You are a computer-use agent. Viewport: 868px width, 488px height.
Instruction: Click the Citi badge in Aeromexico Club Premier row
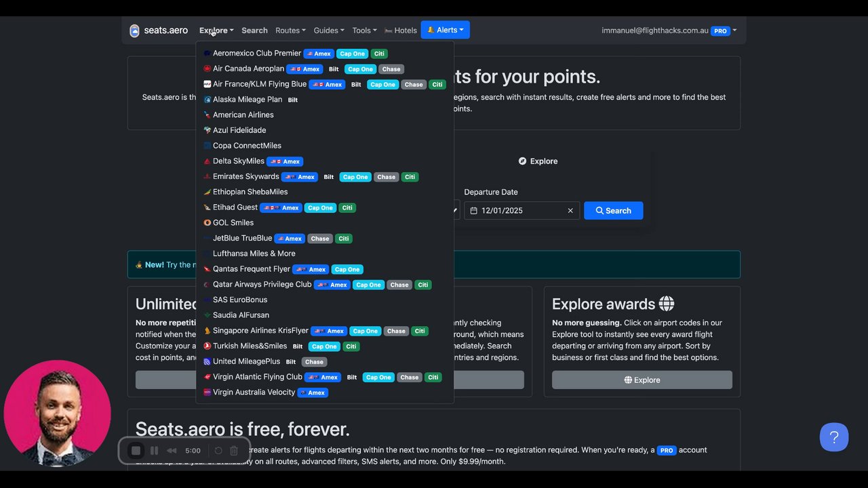point(380,54)
